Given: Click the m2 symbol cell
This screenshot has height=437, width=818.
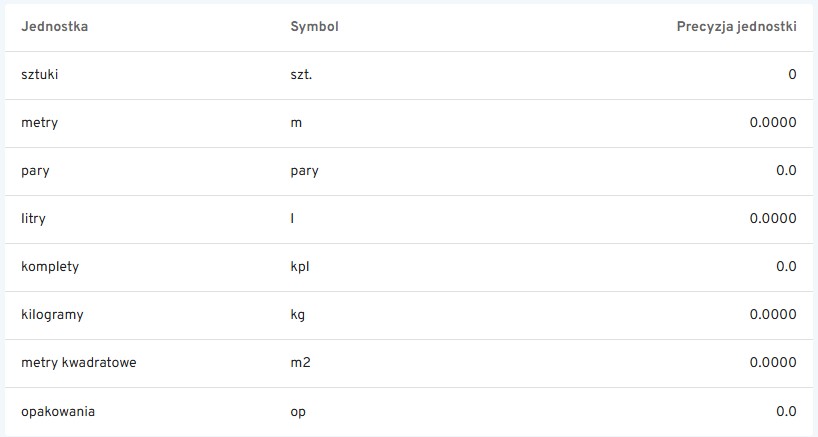Looking at the screenshot, I should tap(300, 363).
